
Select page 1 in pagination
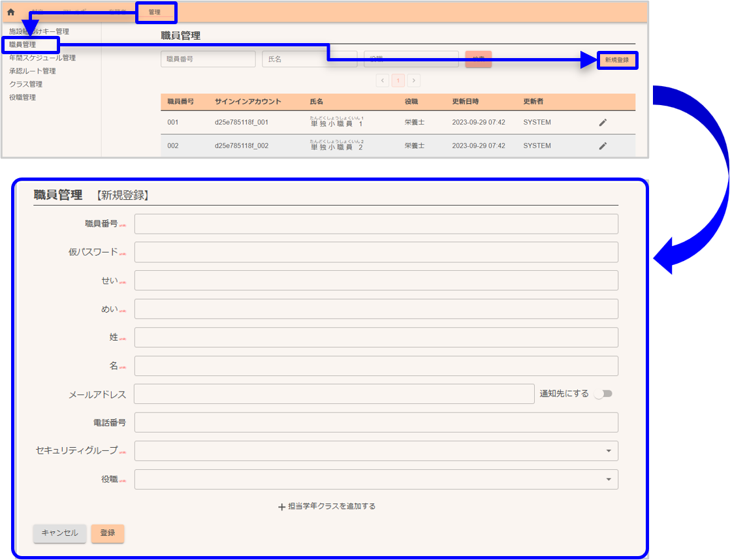[398, 80]
